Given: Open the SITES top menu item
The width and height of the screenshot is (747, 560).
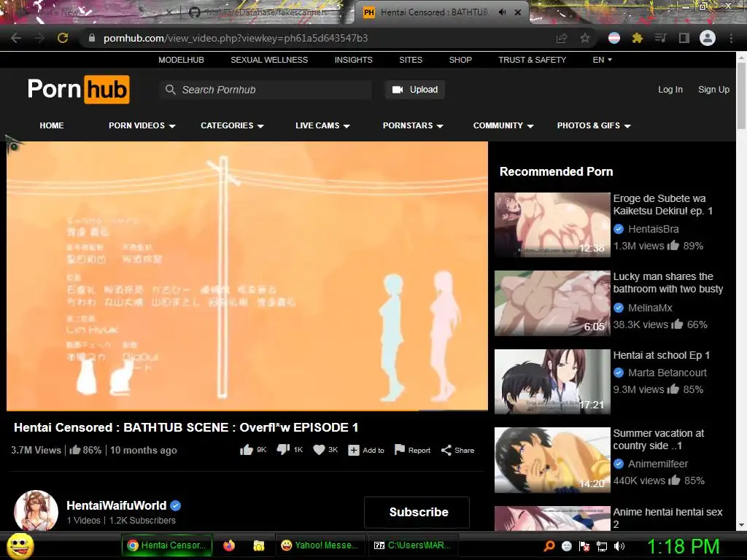Looking at the screenshot, I should tap(411, 60).
